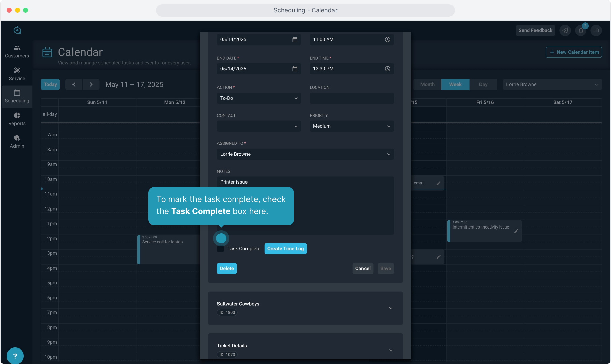Open the notifications bell icon
The height and width of the screenshot is (364, 611).
tap(581, 30)
